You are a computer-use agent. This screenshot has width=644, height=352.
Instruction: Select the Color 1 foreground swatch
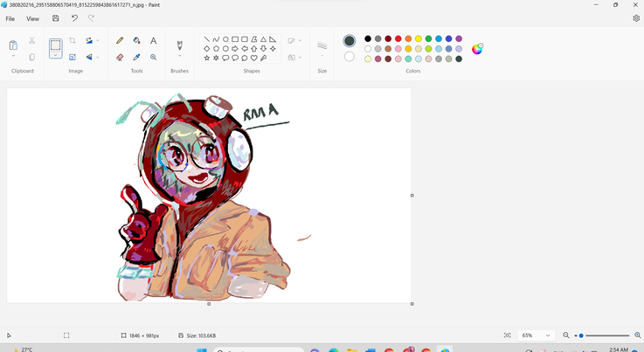coord(350,41)
